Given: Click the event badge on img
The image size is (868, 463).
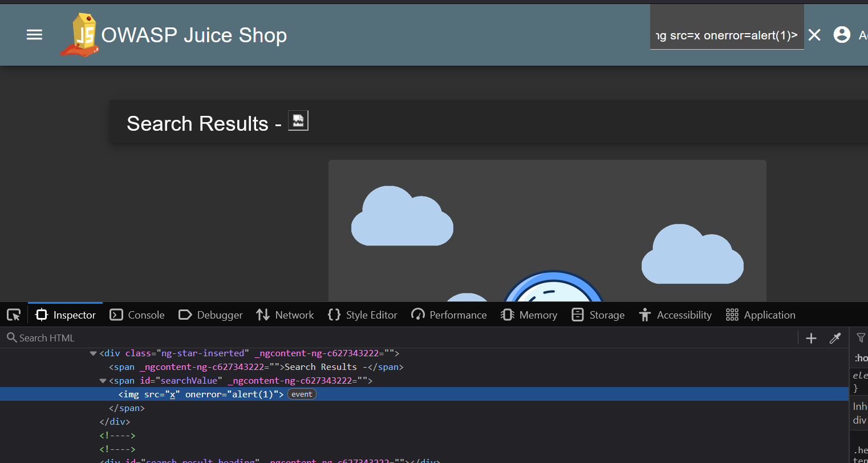Looking at the screenshot, I should (302, 394).
